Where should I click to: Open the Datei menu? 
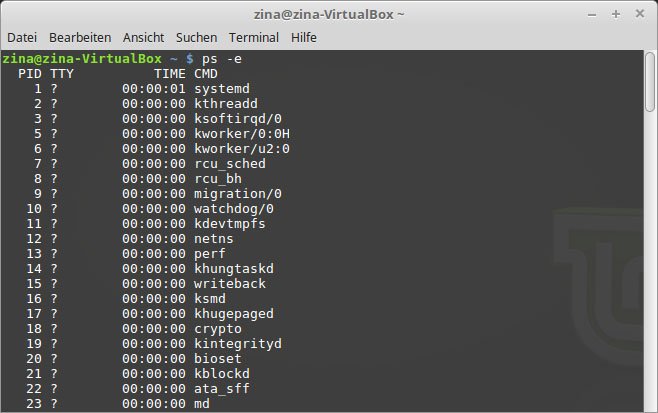[x=22, y=37]
